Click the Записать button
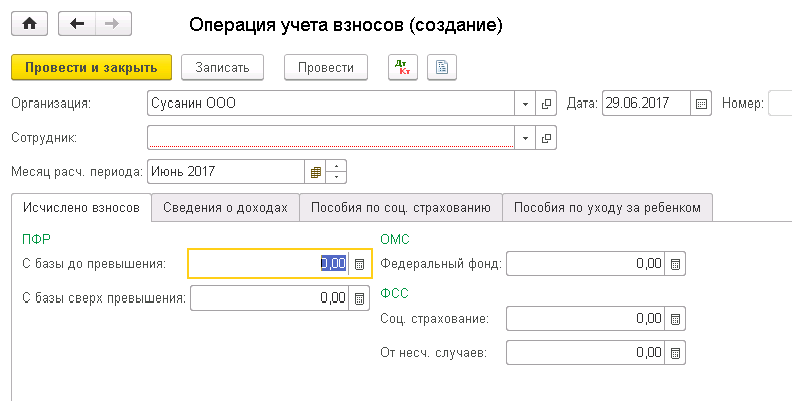Image resolution: width=792 pixels, height=401 pixels. point(229,67)
